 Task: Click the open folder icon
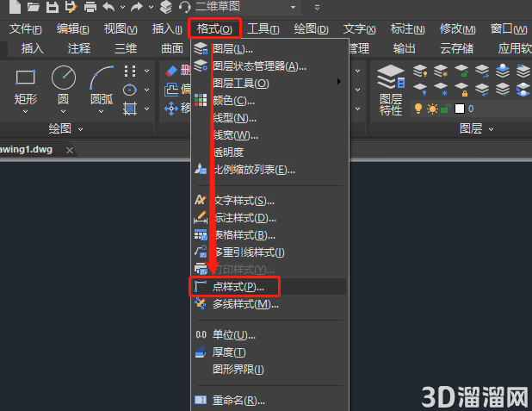click(34, 7)
